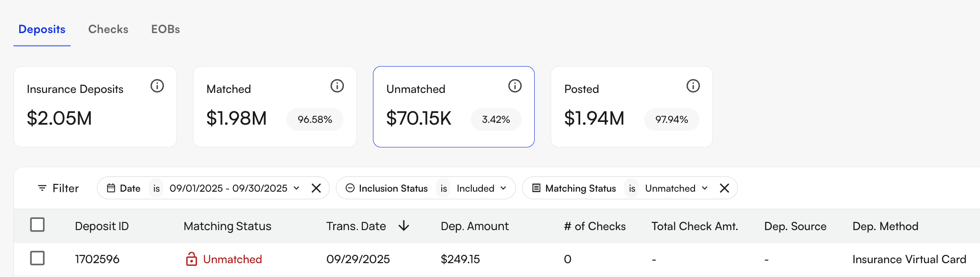Open the Filter button
Screen dimensions: 980x277
pos(58,188)
